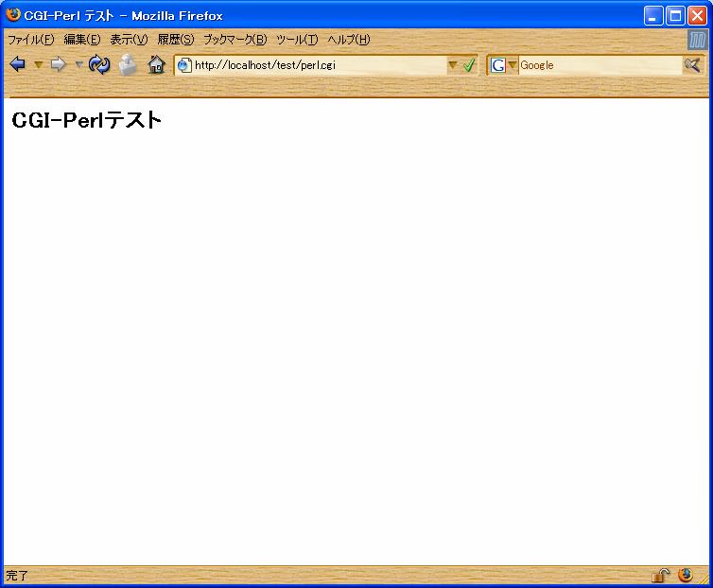Click the throbber icon at top right

coord(698,40)
